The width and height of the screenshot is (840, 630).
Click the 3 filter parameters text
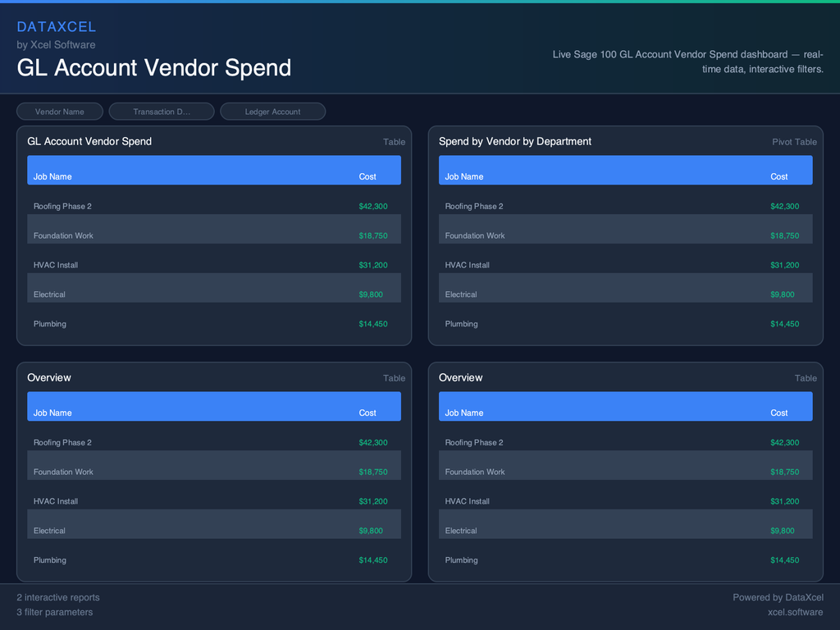click(54, 612)
